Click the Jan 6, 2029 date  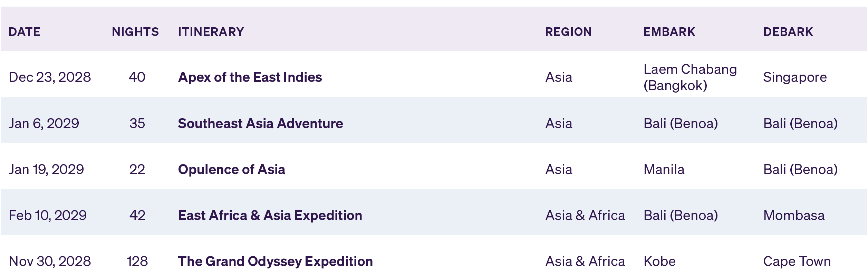pyautogui.click(x=44, y=124)
